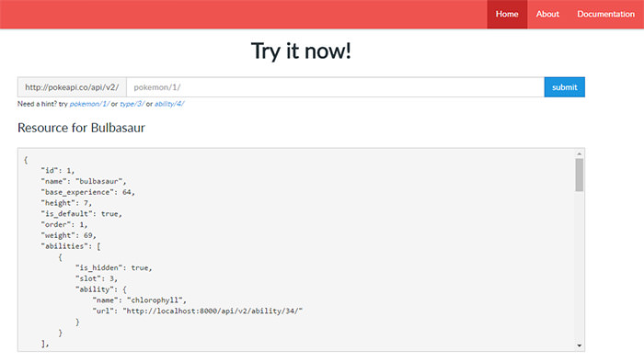Click the blue submit button

564,87
